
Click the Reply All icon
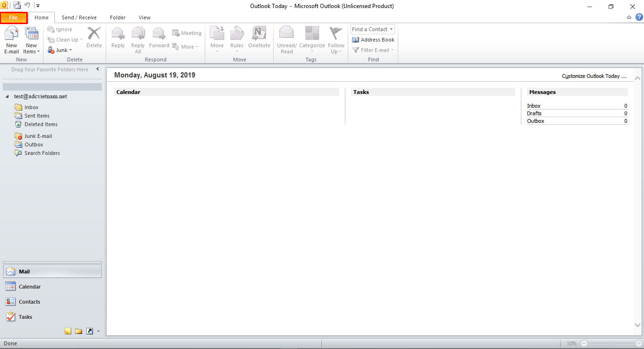coord(138,40)
